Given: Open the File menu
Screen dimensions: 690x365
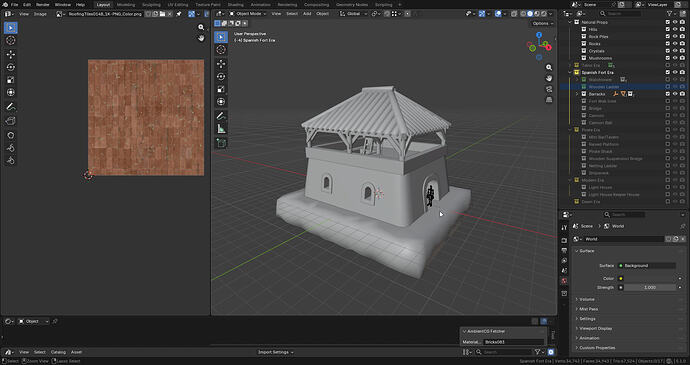Looking at the screenshot, I should tap(15, 4).
